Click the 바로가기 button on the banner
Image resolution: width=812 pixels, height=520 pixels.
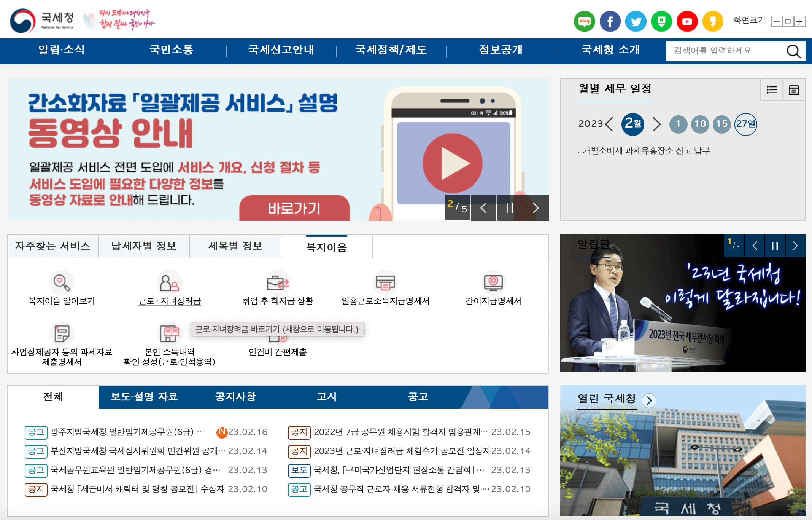(294, 207)
